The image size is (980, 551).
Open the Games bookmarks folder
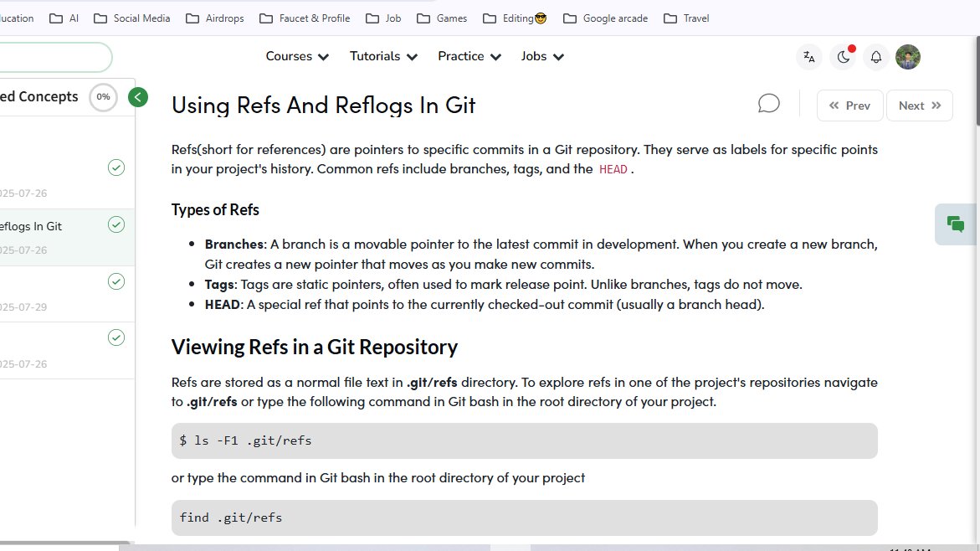pyautogui.click(x=442, y=18)
